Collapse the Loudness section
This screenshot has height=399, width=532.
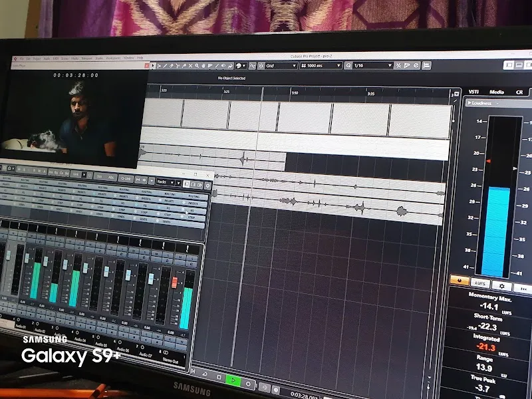point(469,102)
